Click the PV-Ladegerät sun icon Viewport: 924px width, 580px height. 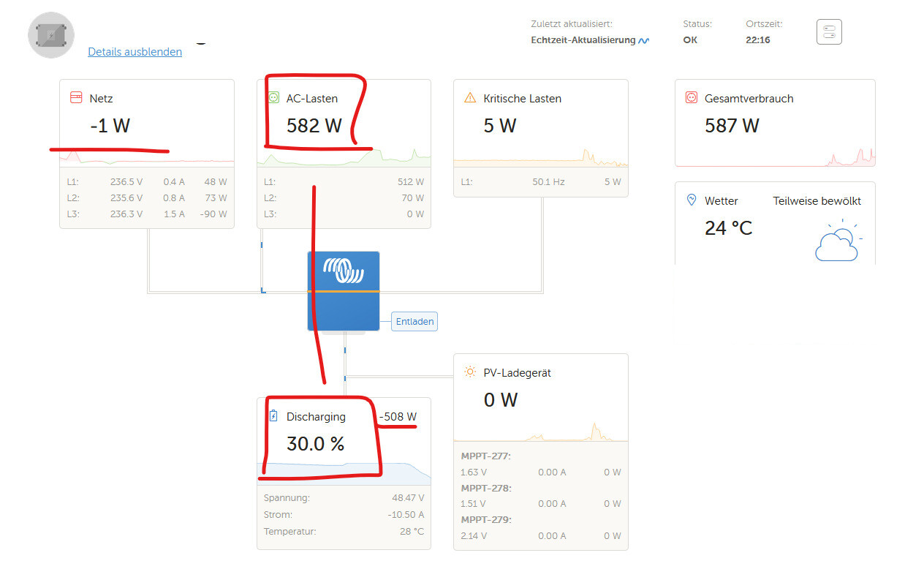[470, 372]
